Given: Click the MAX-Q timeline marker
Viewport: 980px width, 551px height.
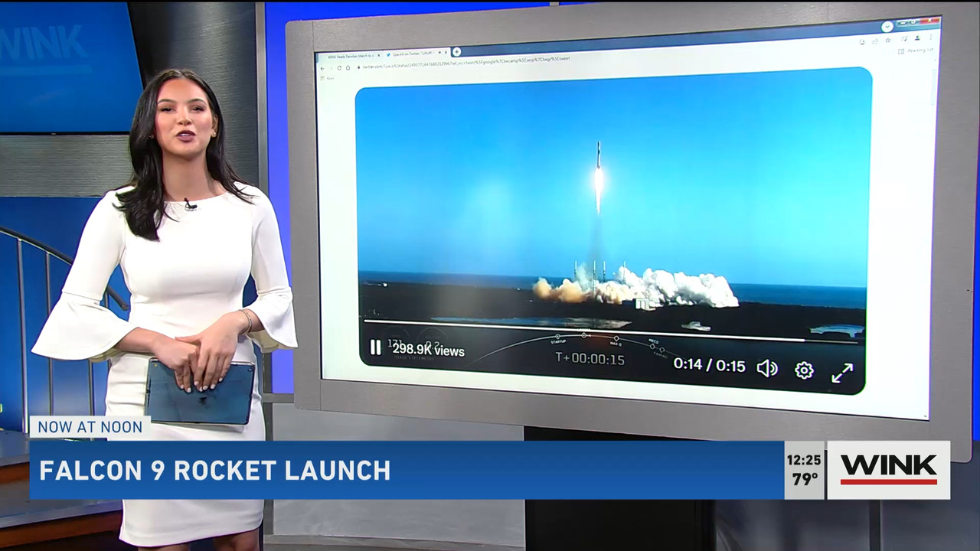Looking at the screenshot, I should [616, 340].
